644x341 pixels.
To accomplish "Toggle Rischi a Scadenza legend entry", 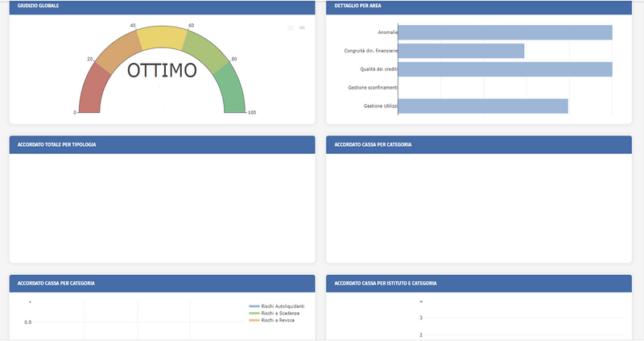I will tap(275, 313).
